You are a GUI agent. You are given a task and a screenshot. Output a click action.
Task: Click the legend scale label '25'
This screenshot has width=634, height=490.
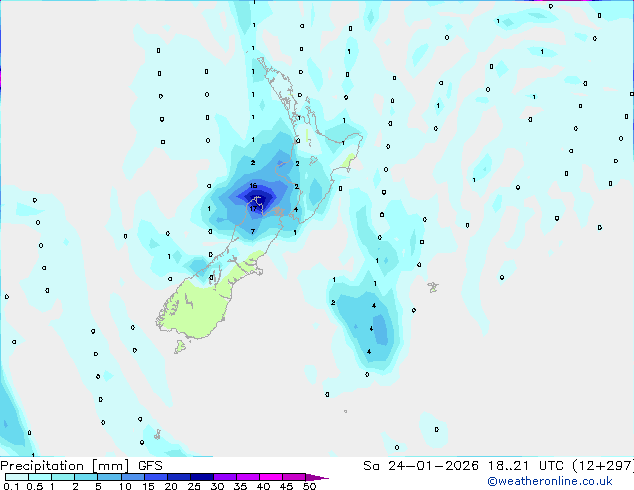[194, 486]
